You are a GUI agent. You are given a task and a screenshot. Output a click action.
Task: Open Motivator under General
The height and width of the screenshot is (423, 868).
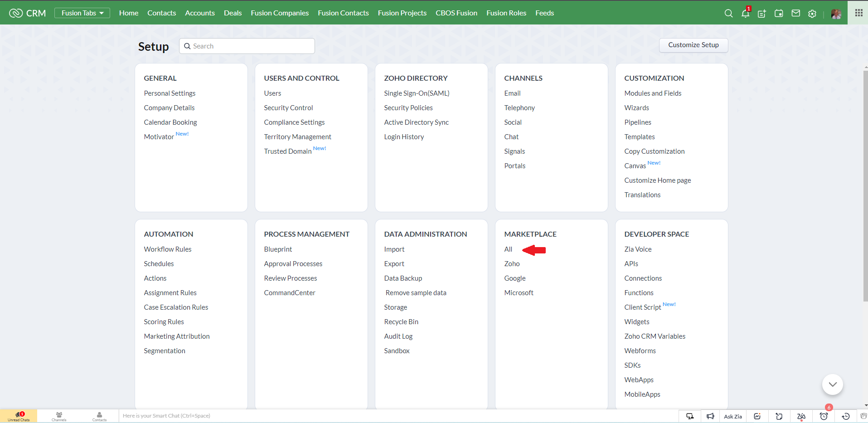pos(159,137)
